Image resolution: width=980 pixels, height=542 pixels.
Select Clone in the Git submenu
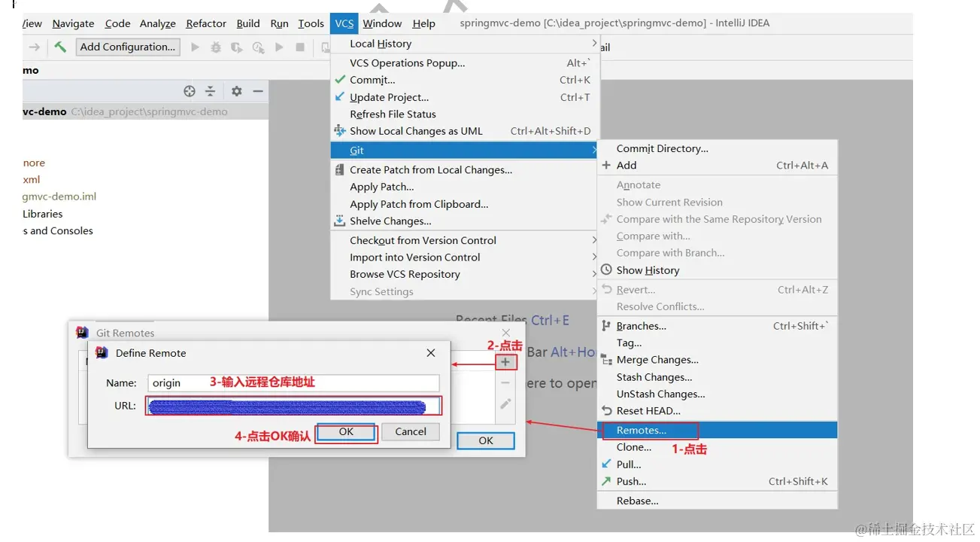(718, 447)
